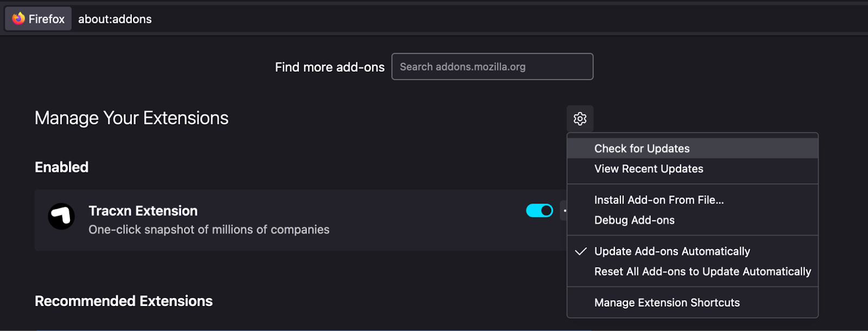Open the Tracxn Extension title link
This screenshot has width=868, height=331.
[x=143, y=211]
